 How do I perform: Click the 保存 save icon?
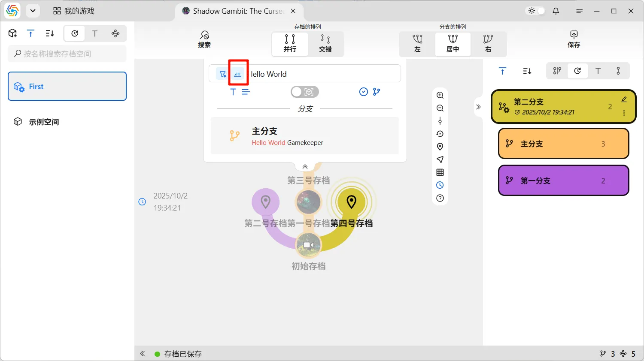pyautogui.click(x=574, y=39)
